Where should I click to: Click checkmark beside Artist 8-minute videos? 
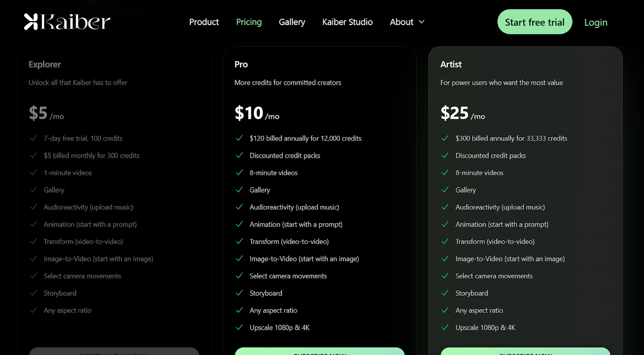(445, 172)
